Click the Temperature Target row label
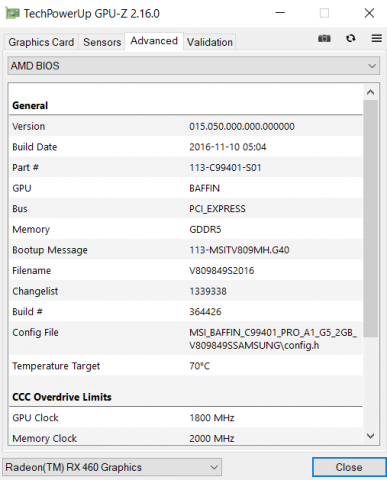The width and height of the screenshot is (387, 480). pyautogui.click(x=56, y=366)
